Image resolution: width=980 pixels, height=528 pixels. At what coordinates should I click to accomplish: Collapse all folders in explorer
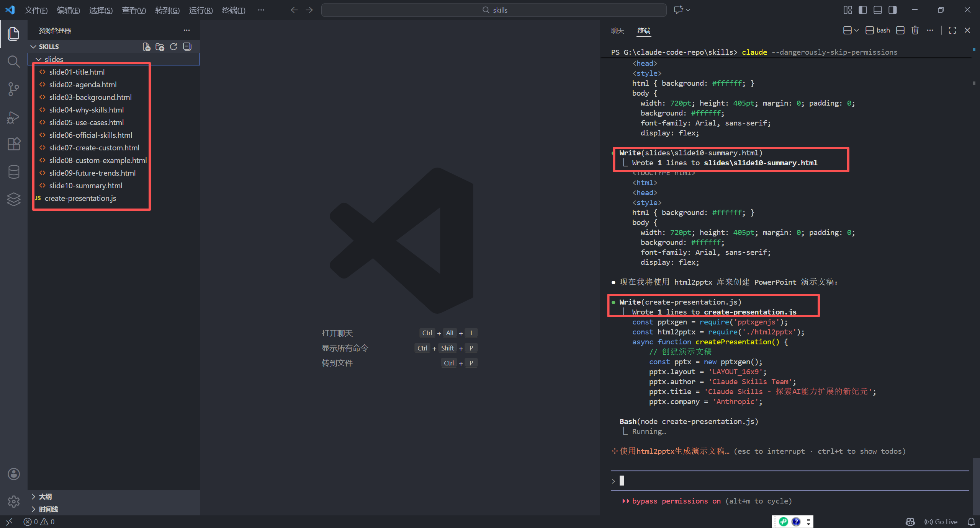[x=187, y=47]
